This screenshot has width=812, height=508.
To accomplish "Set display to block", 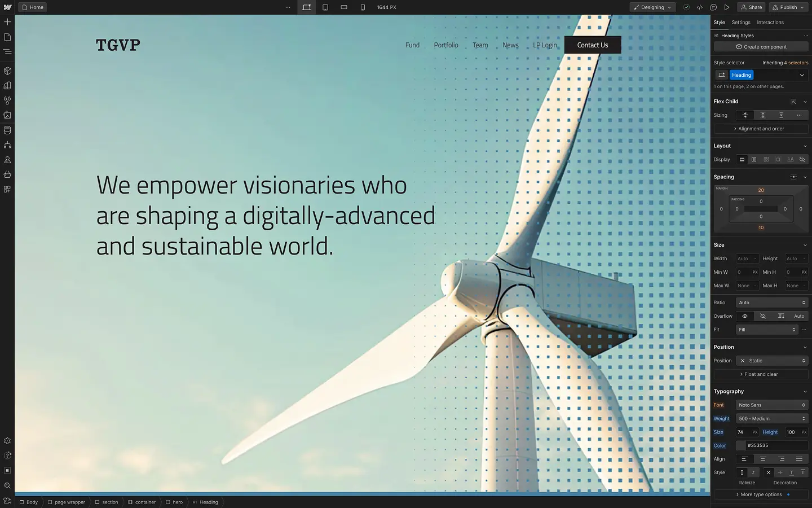I will (742, 160).
